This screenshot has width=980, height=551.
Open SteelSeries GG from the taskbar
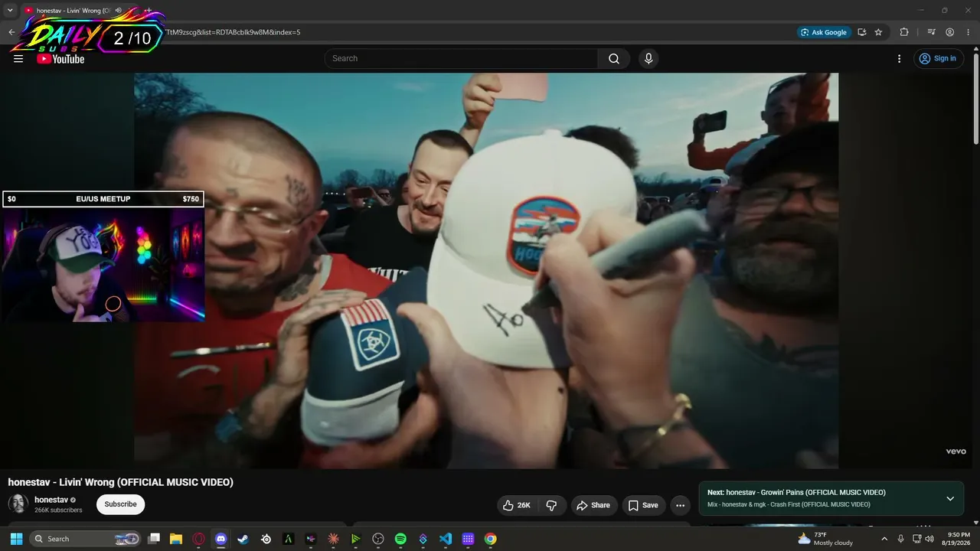point(266,539)
